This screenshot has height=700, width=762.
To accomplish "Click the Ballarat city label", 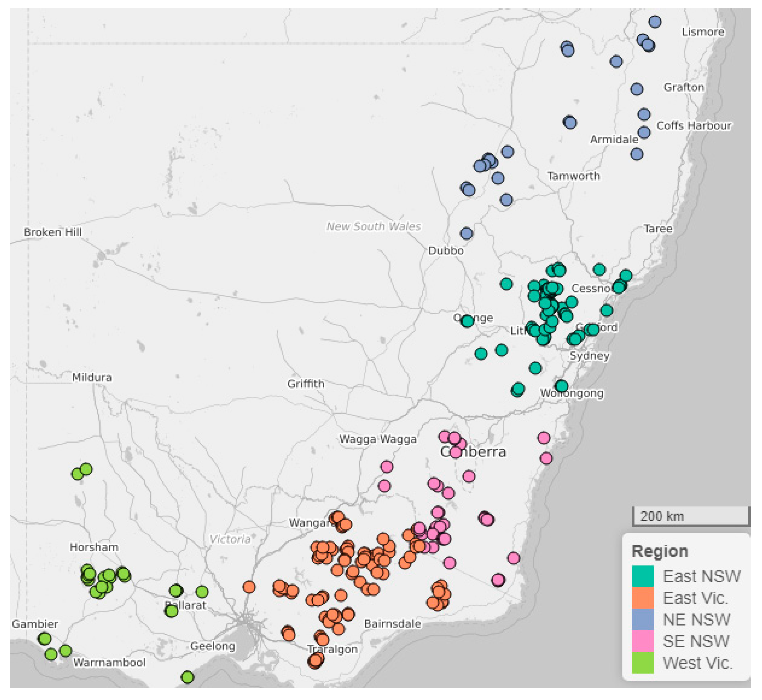I will click(x=186, y=605).
